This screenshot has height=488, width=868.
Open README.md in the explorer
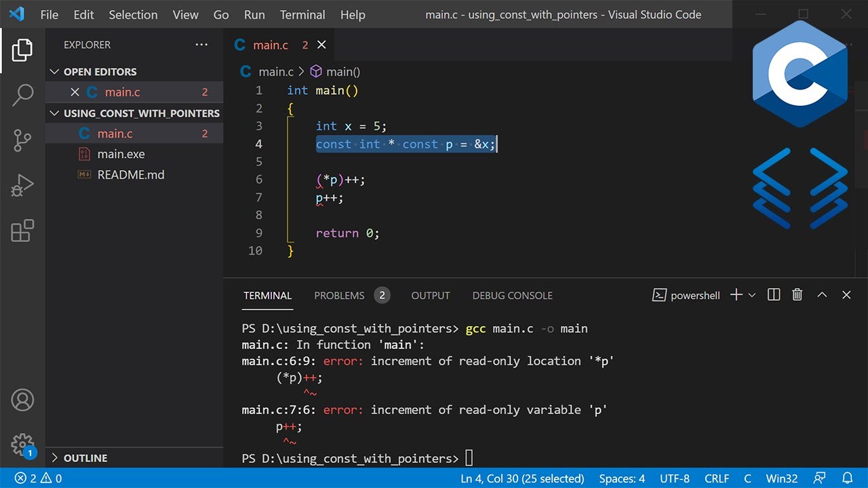click(x=131, y=175)
